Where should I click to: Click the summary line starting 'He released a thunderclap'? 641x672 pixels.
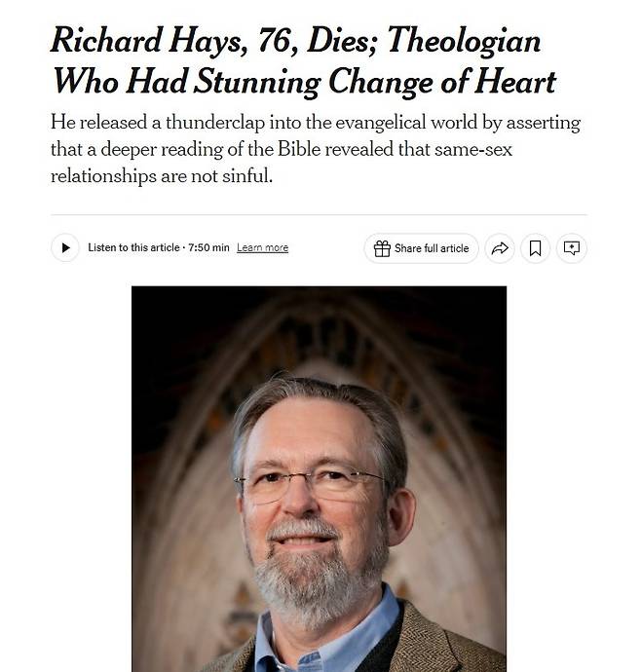click(315, 124)
